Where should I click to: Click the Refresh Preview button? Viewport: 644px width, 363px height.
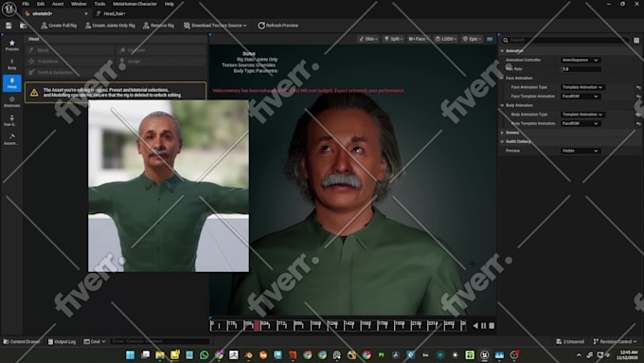278,26
